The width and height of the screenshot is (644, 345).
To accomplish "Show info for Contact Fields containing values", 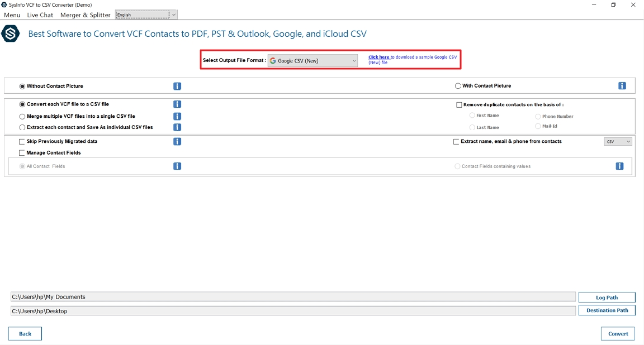I will coord(620,166).
